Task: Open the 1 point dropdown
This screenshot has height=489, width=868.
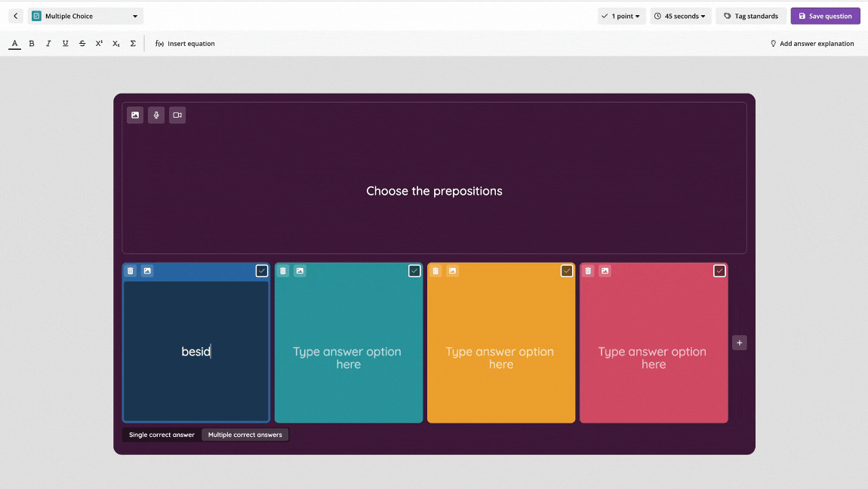Action: (x=621, y=16)
